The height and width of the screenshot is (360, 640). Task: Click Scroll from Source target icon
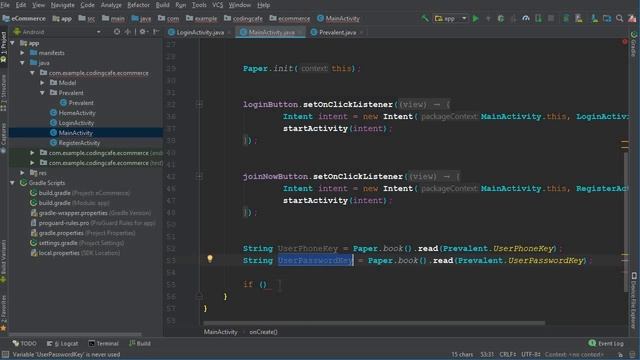point(117,31)
